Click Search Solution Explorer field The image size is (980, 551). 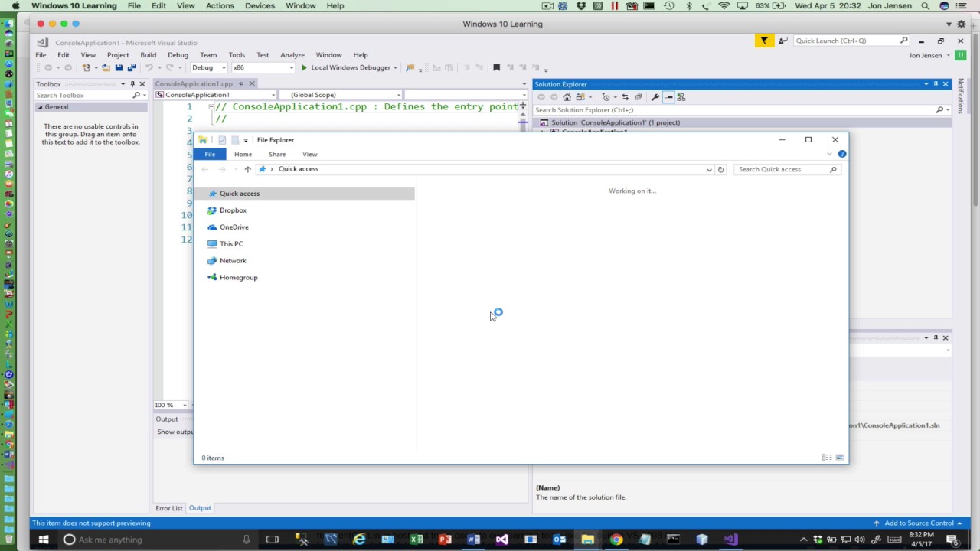click(x=742, y=110)
